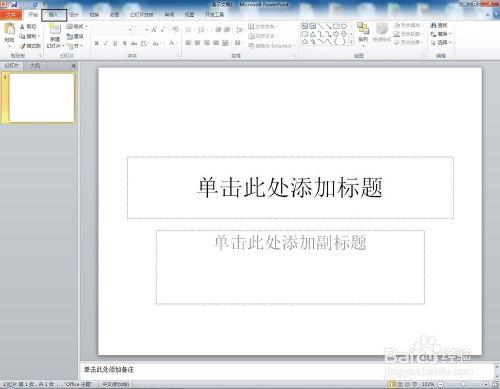Select the Oval shape in gallery
Screen dimensions: 500x389
click(x=344, y=26)
